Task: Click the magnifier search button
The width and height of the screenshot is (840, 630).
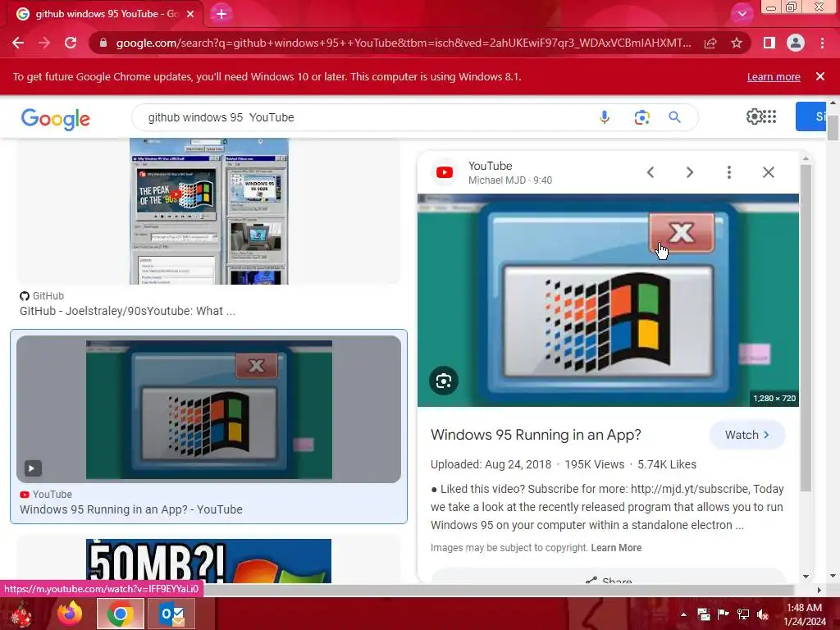Action: 674,116
